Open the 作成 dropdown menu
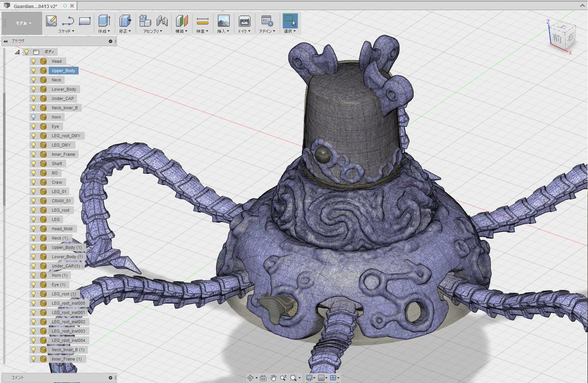This screenshot has height=383, width=588. click(x=104, y=31)
